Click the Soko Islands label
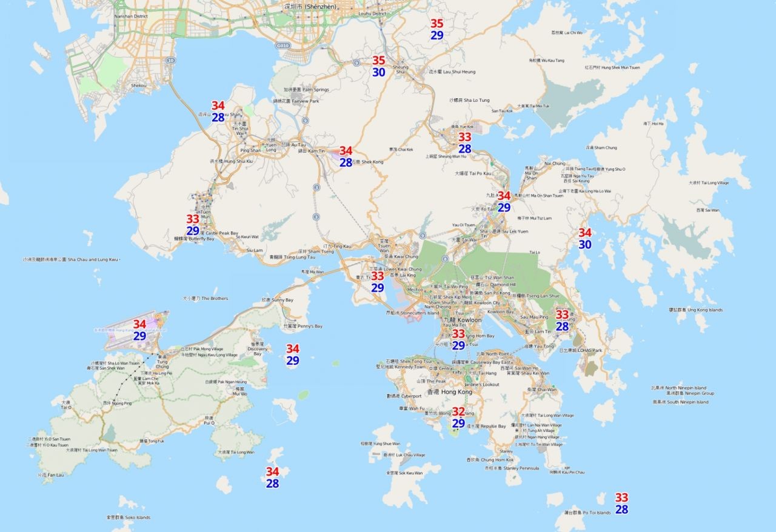Image resolution: width=776 pixels, height=532 pixels. click(x=127, y=517)
